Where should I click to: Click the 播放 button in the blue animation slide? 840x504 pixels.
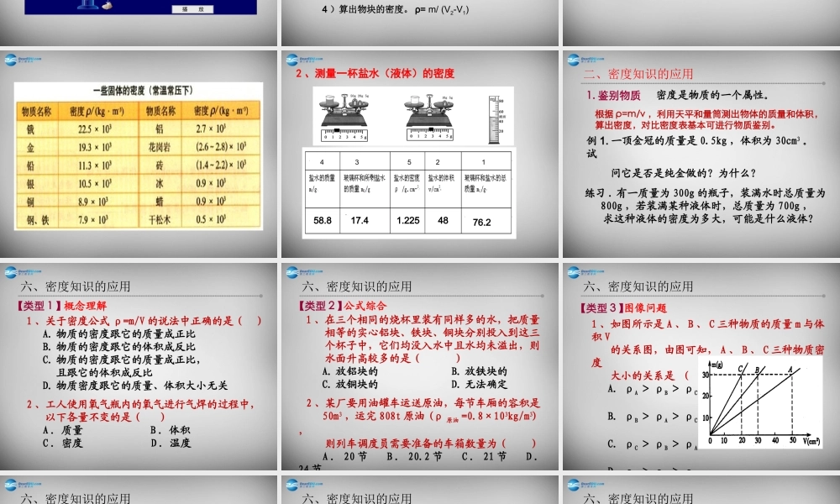192,9
